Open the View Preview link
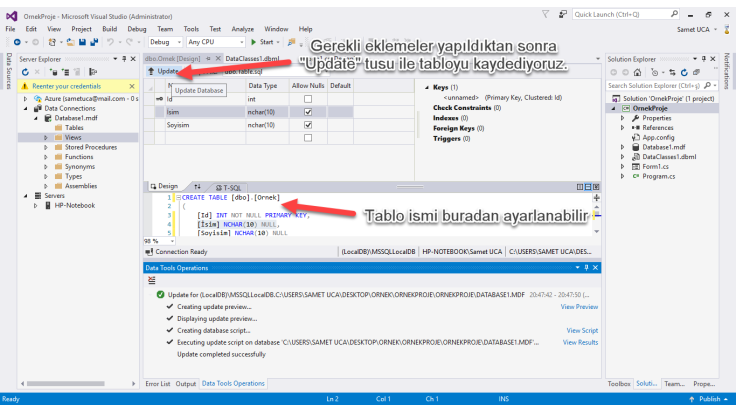 click(x=579, y=307)
